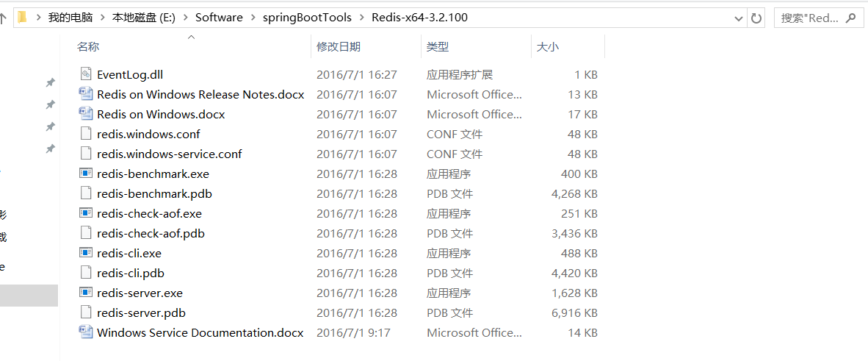Click Redis-x64-3.2.100 breadcrumb segment
This screenshot has width=868, height=361.
tap(419, 18)
